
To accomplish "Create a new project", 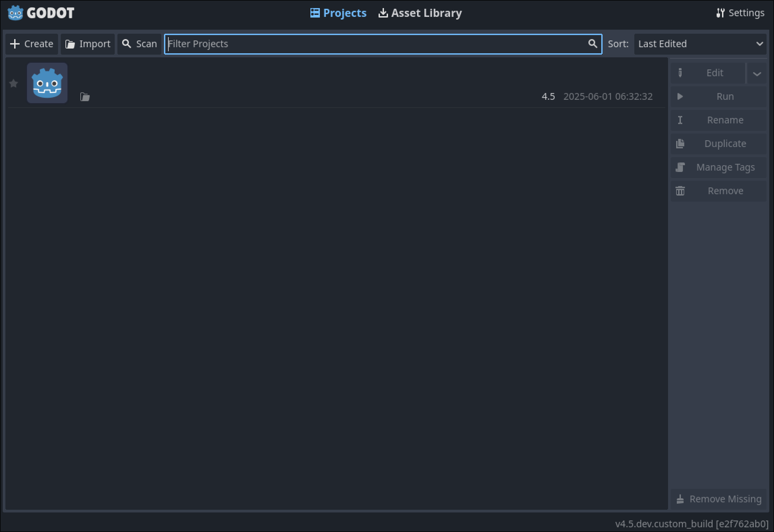I will (x=32, y=44).
